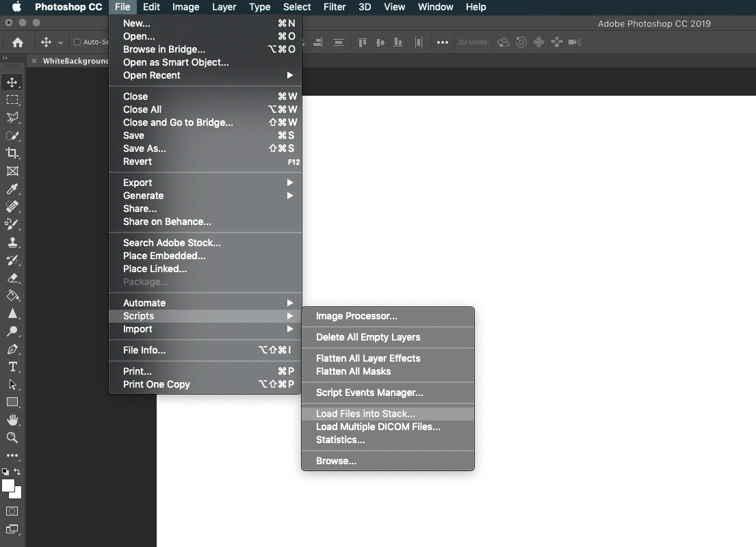Click the Home icon in options bar
The image size is (756, 547).
point(18,42)
